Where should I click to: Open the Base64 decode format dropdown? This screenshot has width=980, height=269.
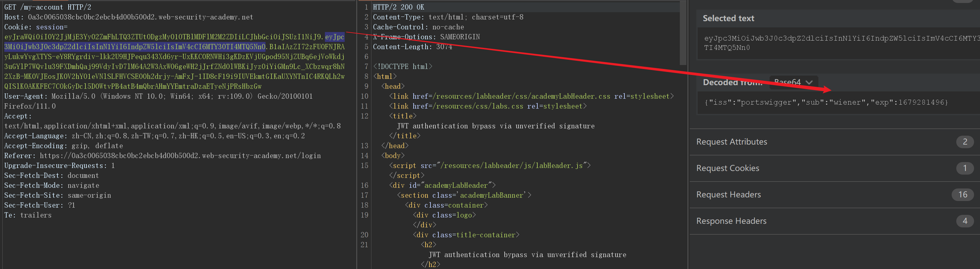(x=794, y=82)
